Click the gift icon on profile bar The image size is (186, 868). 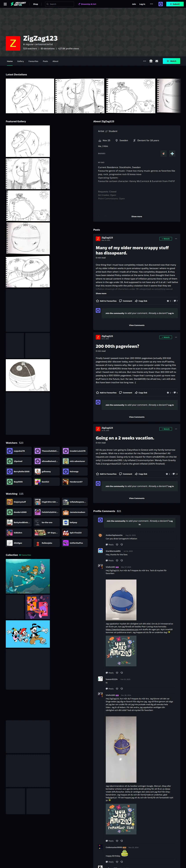[151, 61]
